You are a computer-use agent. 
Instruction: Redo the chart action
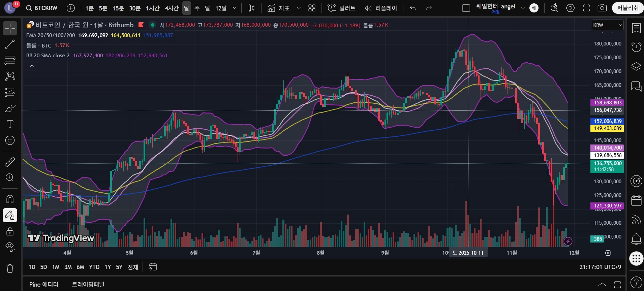[x=429, y=8]
